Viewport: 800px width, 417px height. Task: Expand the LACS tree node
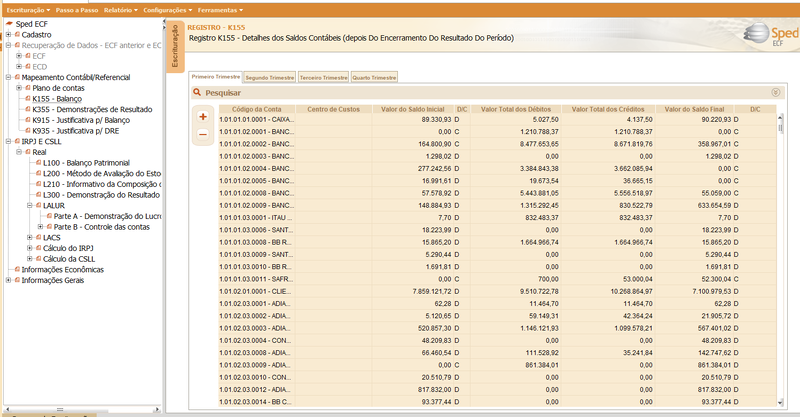click(x=30, y=238)
